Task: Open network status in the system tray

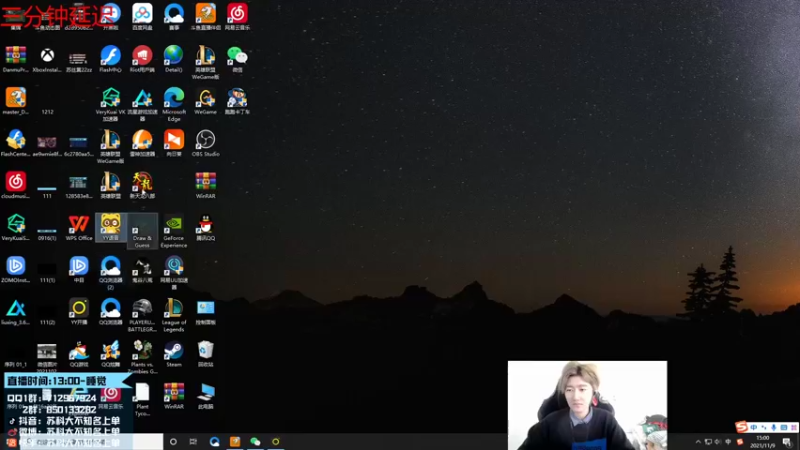Action: point(708,442)
